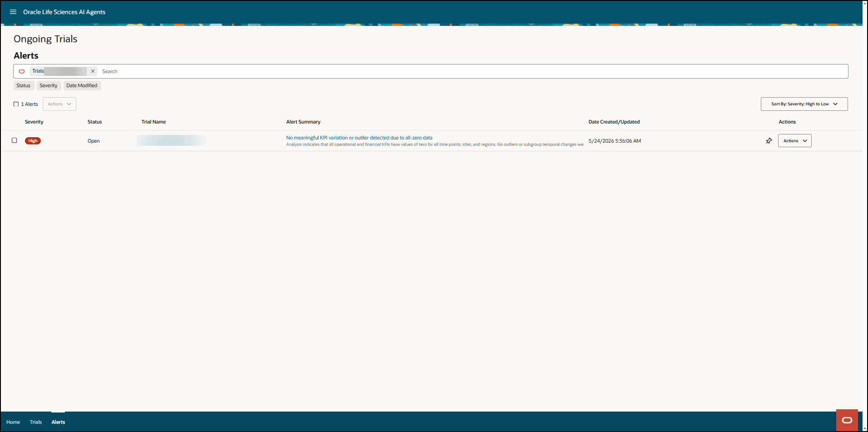Remove the Trials filter chip
The height and width of the screenshot is (432, 868).
[x=93, y=71]
